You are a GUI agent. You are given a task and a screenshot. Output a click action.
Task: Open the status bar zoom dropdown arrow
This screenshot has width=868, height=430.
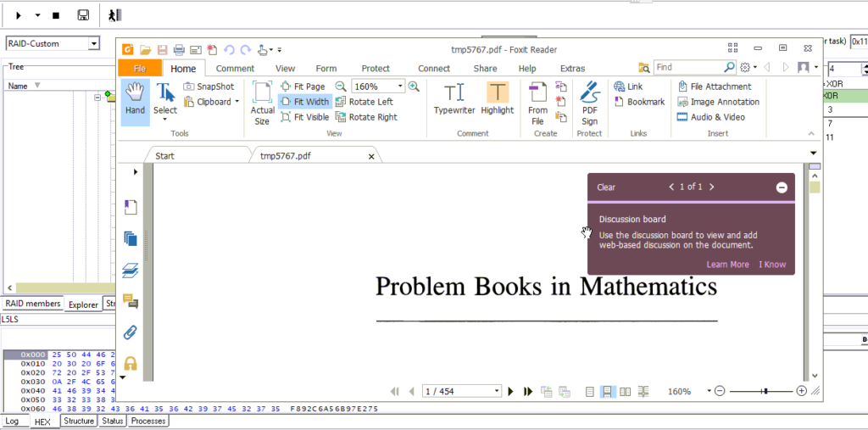(709, 391)
